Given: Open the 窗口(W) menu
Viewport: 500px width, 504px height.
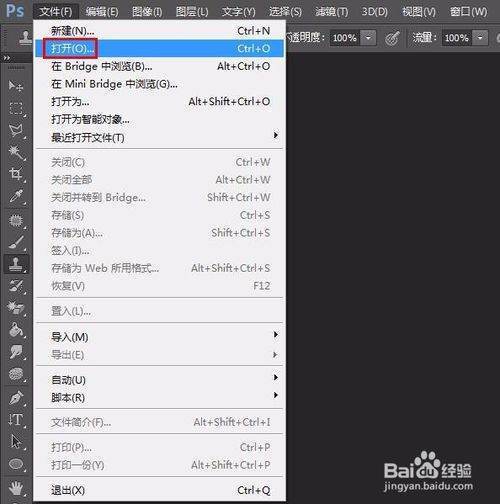Looking at the screenshot, I should [468, 12].
